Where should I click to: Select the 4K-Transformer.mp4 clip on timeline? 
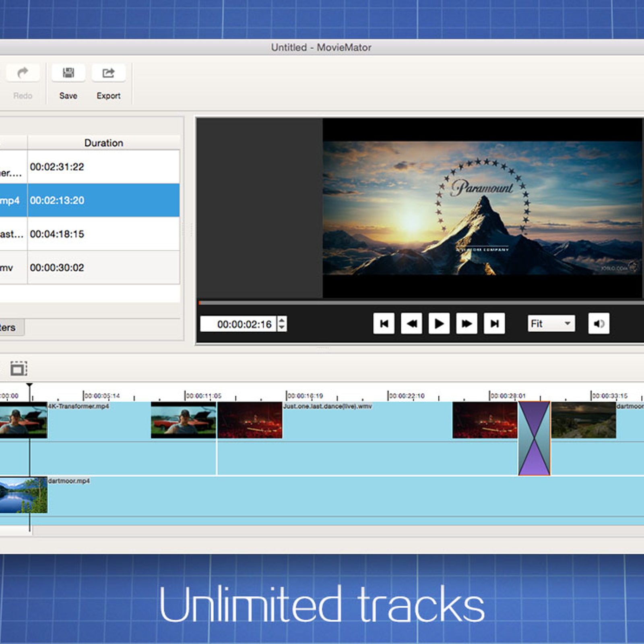(x=108, y=438)
